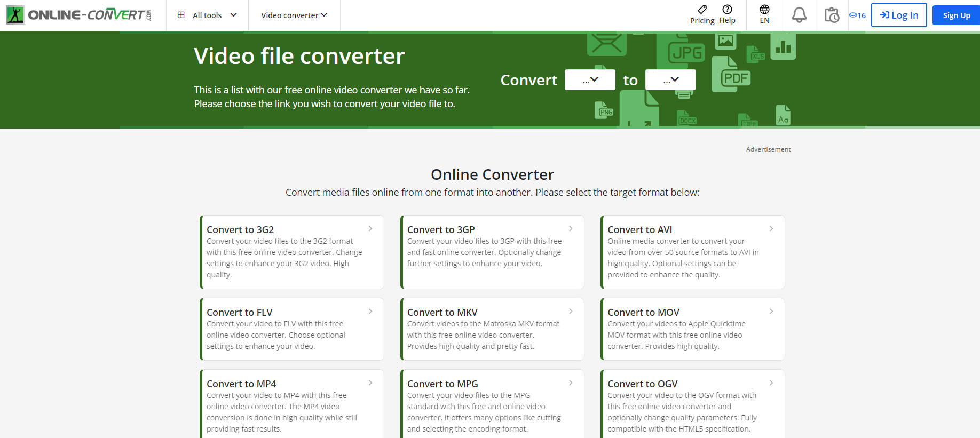The height and width of the screenshot is (438, 980).
Task: Click the arrow on the Convert to MPG card
Action: pyautogui.click(x=571, y=383)
